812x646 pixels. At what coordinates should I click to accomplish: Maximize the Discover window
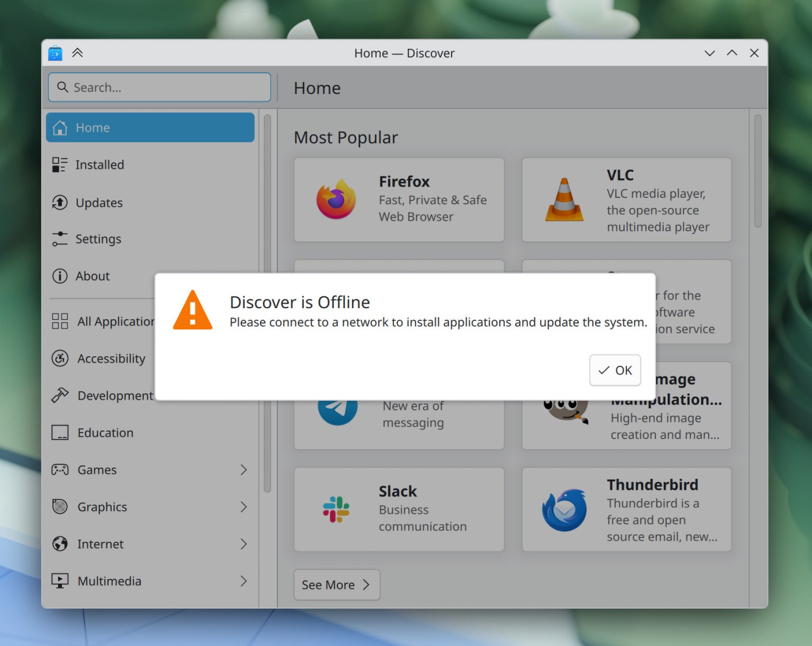(x=732, y=53)
